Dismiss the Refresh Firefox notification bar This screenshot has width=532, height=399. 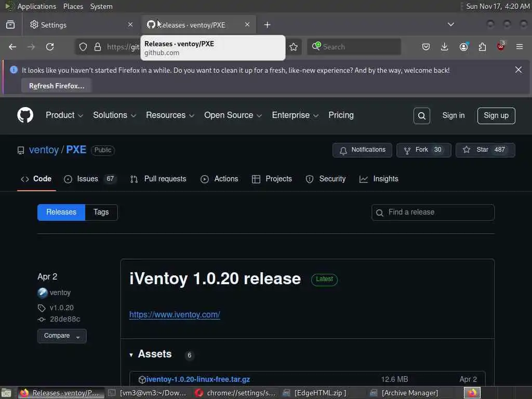click(518, 70)
